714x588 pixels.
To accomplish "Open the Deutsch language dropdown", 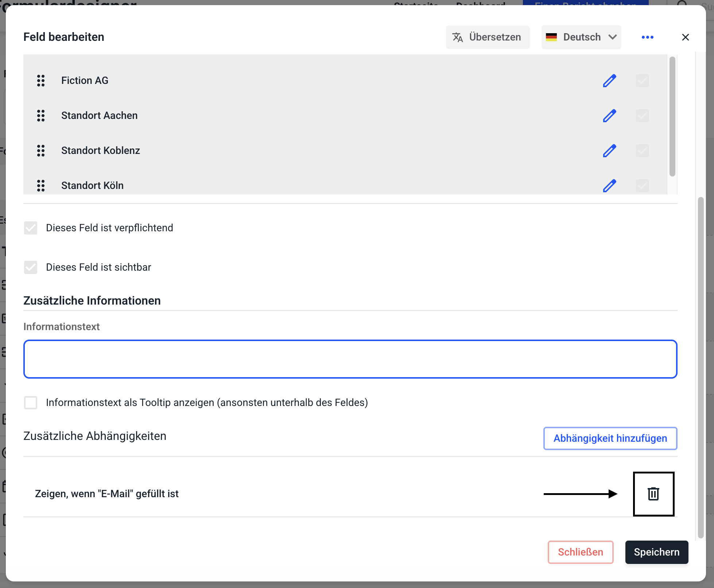I will (581, 37).
